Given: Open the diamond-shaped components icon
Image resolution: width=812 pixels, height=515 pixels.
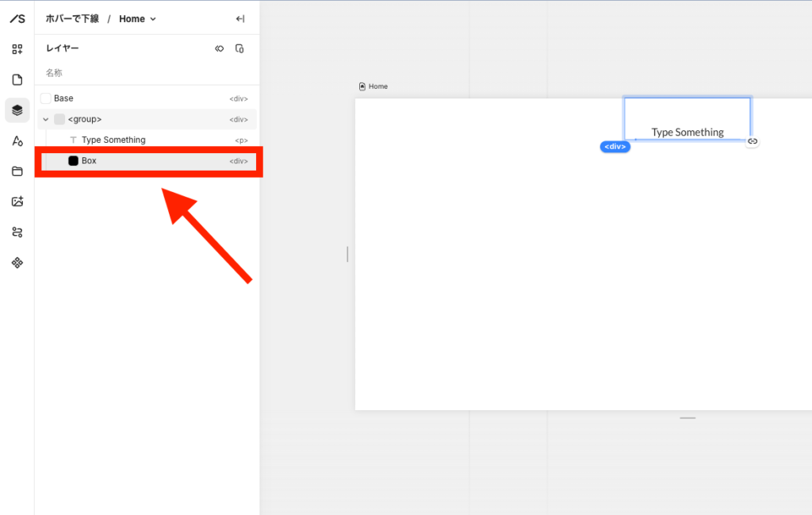Looking at the screenshot, I should click(17, 263).
